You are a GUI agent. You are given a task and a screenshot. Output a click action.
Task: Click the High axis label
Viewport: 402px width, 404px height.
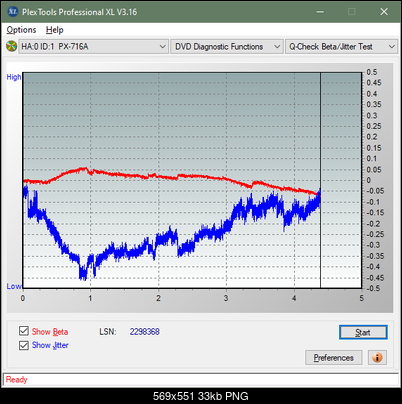14,77
